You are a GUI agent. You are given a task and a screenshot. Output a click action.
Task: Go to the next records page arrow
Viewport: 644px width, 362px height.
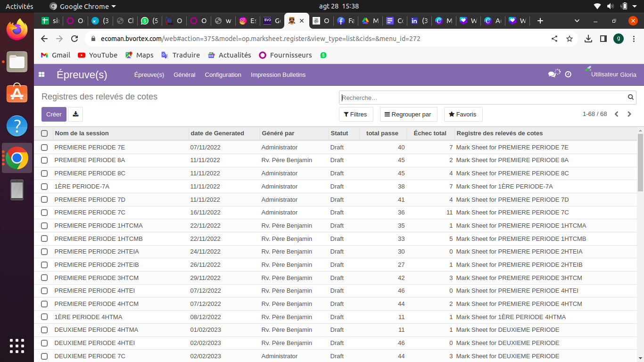point(629,114)
